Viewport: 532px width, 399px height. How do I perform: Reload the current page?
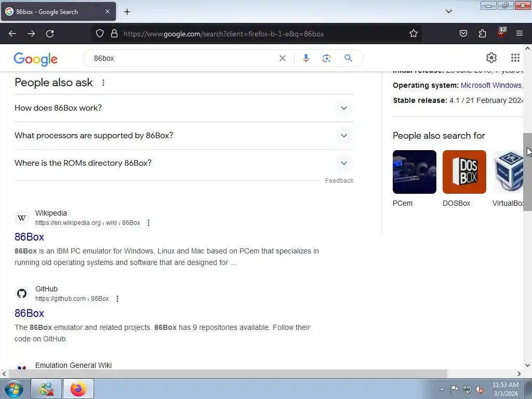50,34
